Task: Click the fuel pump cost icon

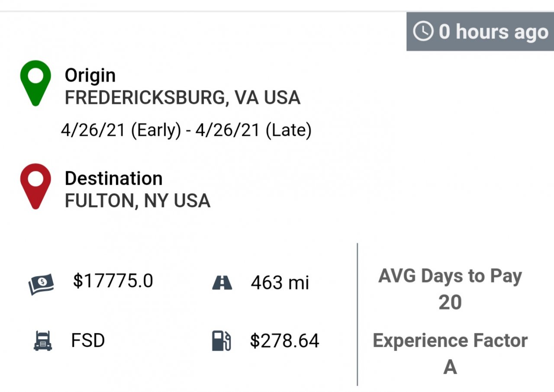Action: 222,341
